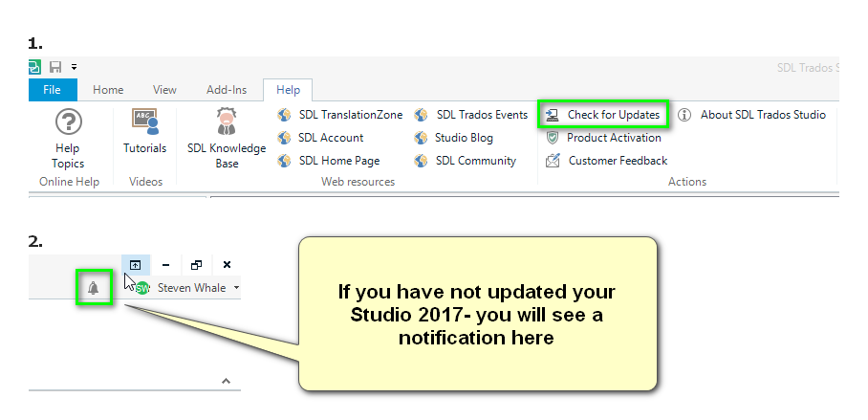868x420 pixels.
Task: Click the Check for Updates label
Action: point(614,115)
